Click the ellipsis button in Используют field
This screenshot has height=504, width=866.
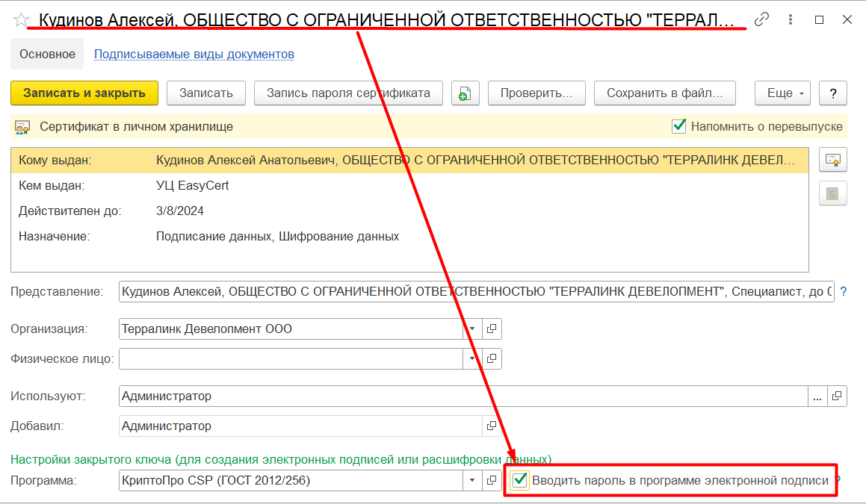817,396
